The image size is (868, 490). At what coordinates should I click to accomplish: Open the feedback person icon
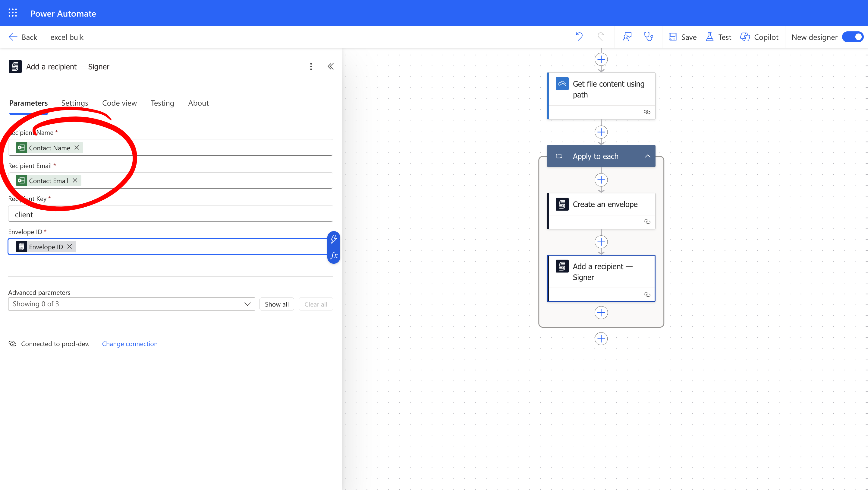tap(627, 37)
